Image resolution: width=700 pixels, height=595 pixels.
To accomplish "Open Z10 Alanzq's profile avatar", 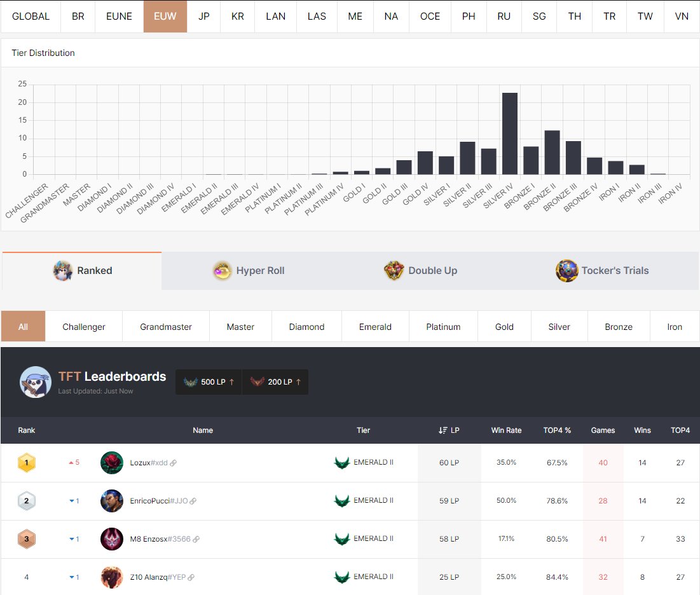I will pos(112,577).
